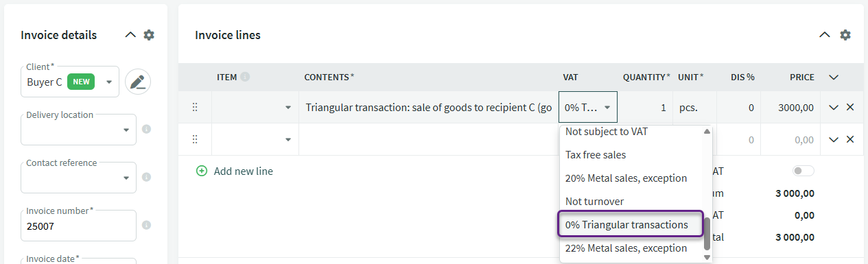Click info icon beside Invoice number
868x264 pixels.
click(146, 225)
